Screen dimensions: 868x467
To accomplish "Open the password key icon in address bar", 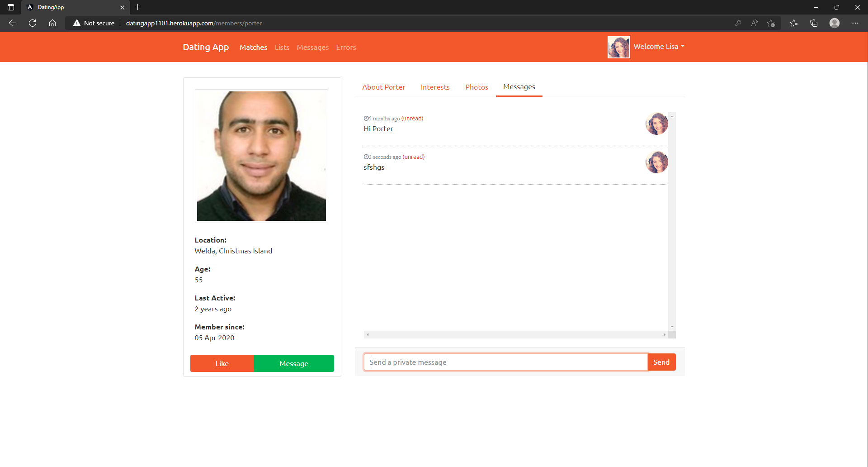I will point(738,23).
